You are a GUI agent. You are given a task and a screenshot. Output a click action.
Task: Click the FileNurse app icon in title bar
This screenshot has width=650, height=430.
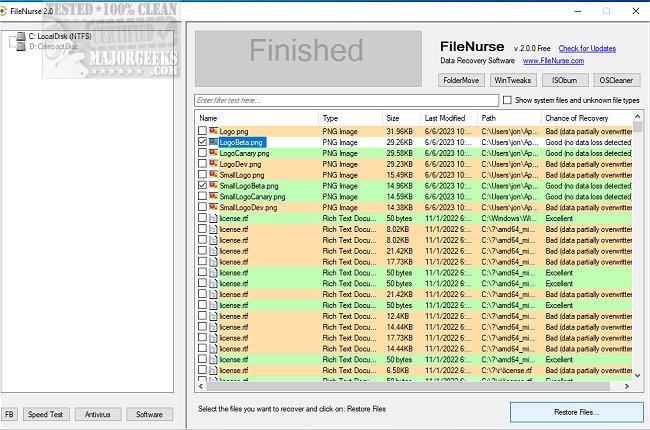tap(3, 11)
